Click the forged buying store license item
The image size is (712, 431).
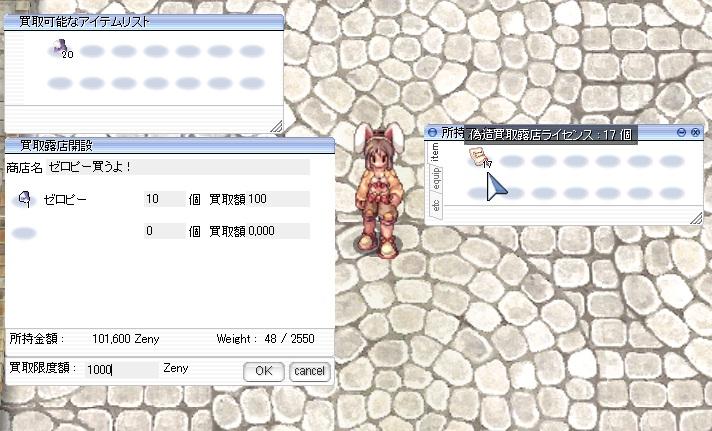click(x=480, y=159)
